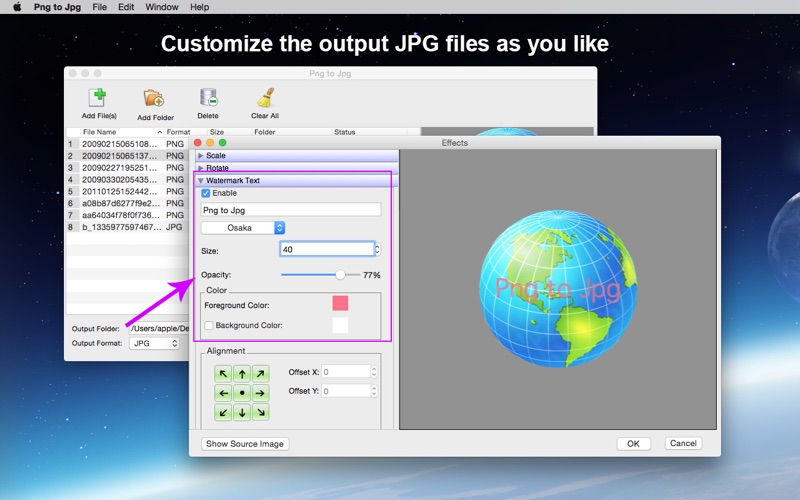Click the Offset Y input field

[346, 391]
